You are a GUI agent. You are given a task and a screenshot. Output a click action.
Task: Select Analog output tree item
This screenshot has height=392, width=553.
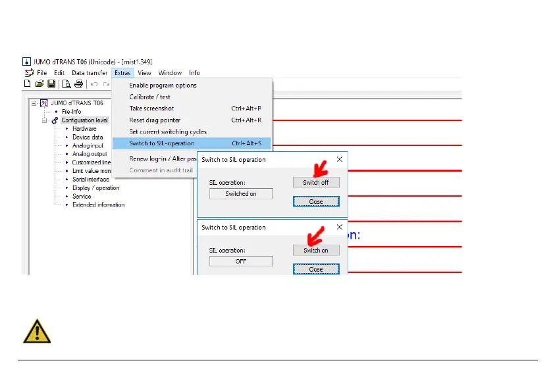pos(90,155)
